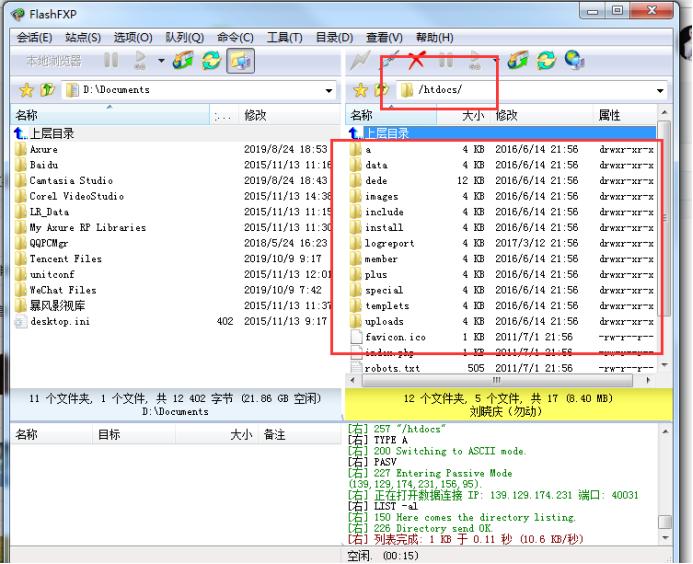Select the remote images folder
Screen dimensions: 693x564
[x=381, y=196]
